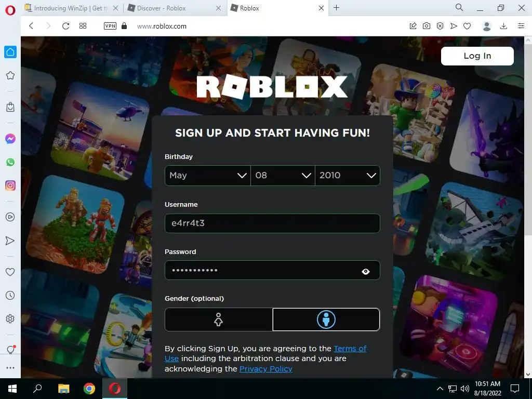The width and height of the screenshot is (532, 399).
Task: Click the VPN badge in address bar
Action: pyautogui.click(x=110, y=26)
